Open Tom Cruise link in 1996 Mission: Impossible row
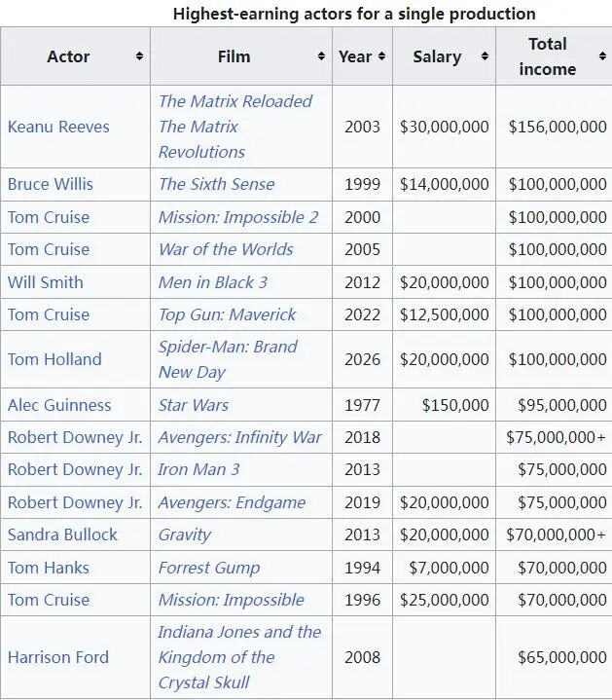612x700 pixels. click(x=49, y=600)
